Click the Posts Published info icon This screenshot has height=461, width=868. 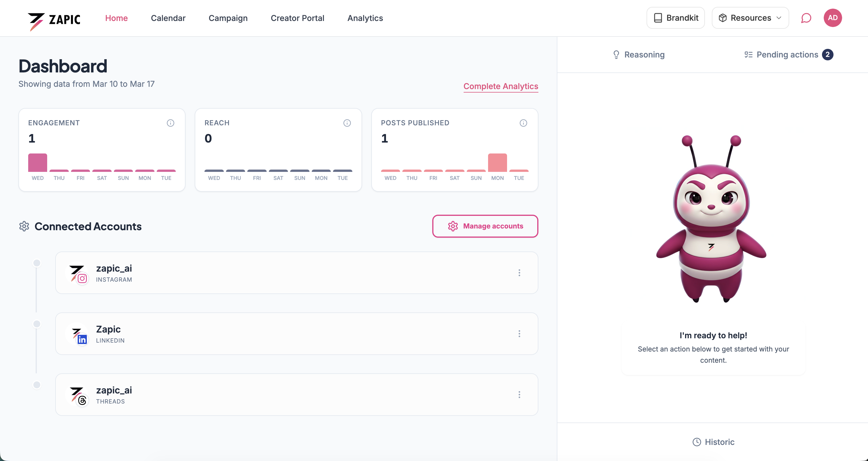(523, 123)
